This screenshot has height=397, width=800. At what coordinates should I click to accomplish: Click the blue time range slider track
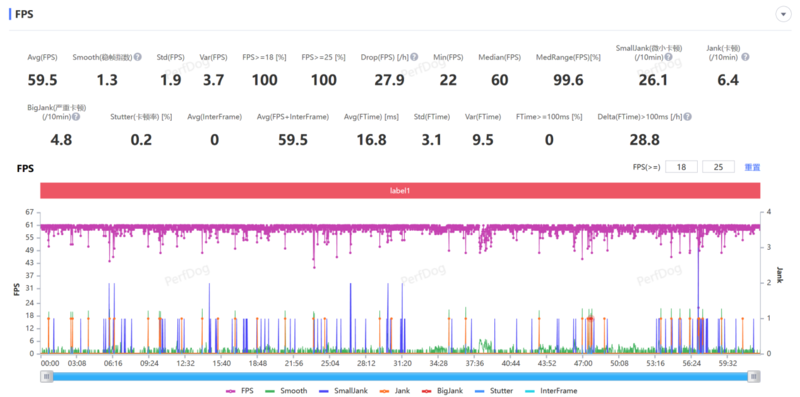click(x=401, y=377)
